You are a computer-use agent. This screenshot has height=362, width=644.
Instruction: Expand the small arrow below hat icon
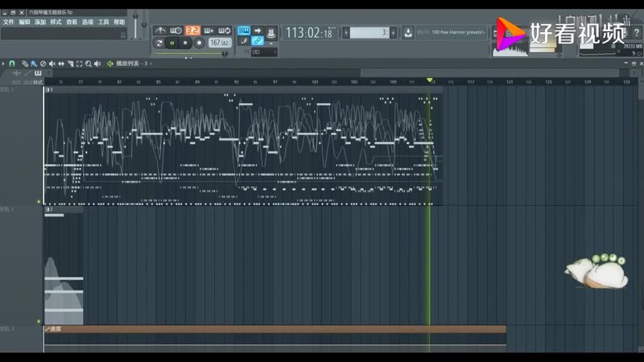tap(271, 43)
